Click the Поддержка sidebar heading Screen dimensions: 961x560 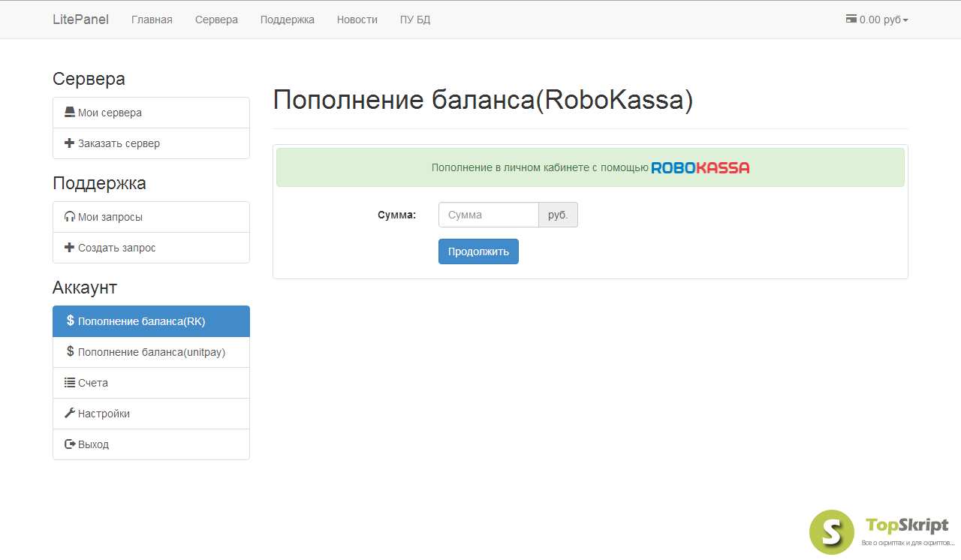(x=99, y=183)
